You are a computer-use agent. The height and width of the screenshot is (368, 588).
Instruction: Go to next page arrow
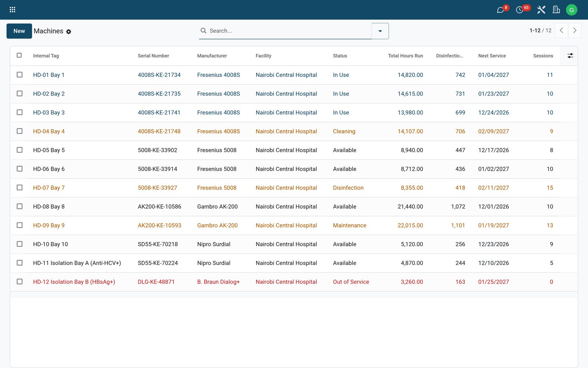[575, 31]
